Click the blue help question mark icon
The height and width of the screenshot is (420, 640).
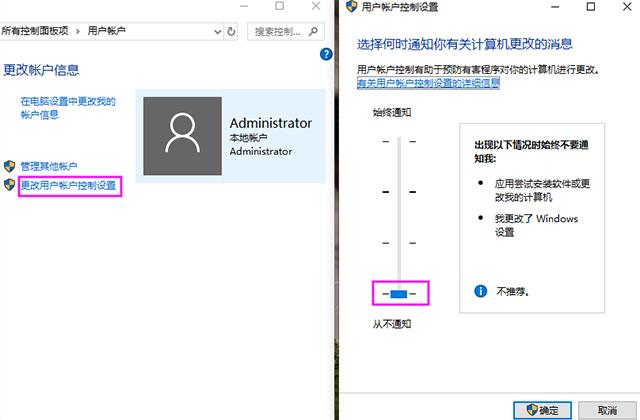point(325,54)
